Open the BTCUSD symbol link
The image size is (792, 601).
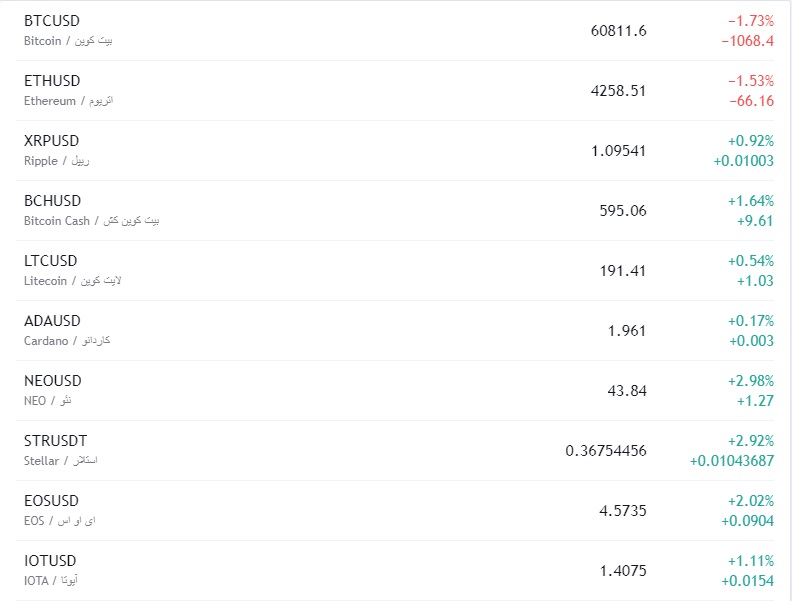tap(52, 21)
